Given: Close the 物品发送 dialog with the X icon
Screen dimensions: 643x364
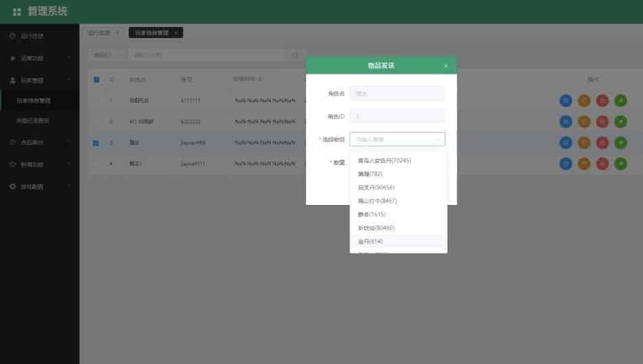Looking at the screenshot, I should pos(445,66).
